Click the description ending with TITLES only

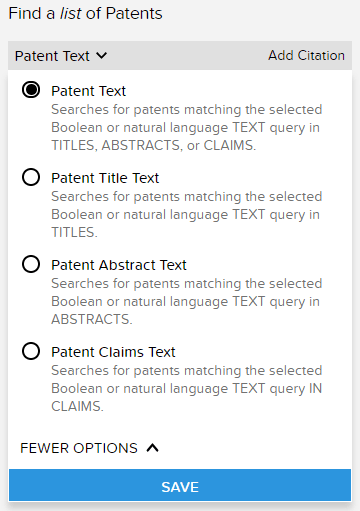(x=187, y=214)
